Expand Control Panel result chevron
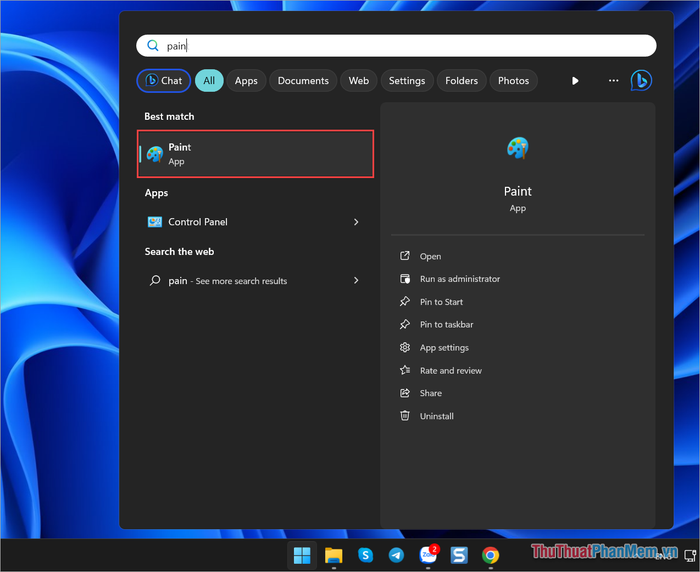The image size is (700, 572). (x=356, y=222)
